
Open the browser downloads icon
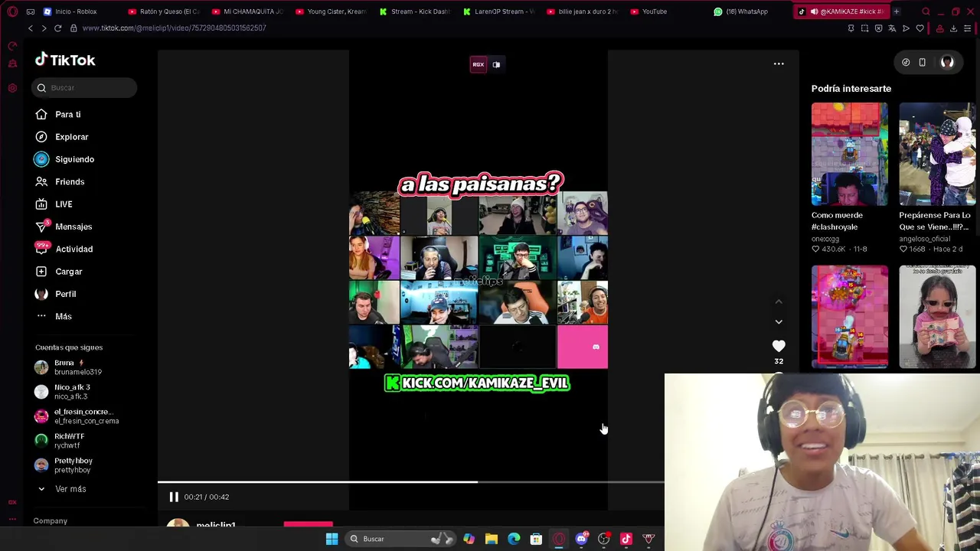[953, 28]
